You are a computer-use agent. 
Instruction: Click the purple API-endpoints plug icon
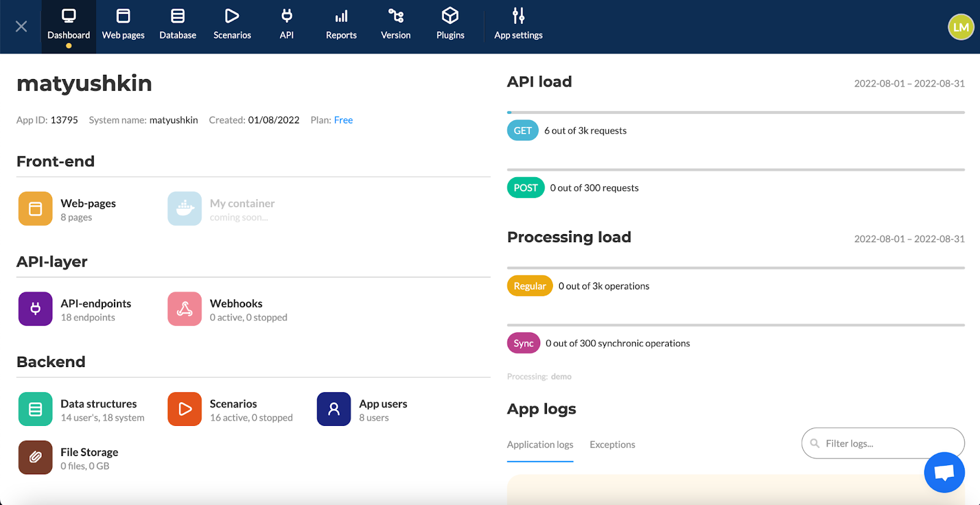click(36, 309)
